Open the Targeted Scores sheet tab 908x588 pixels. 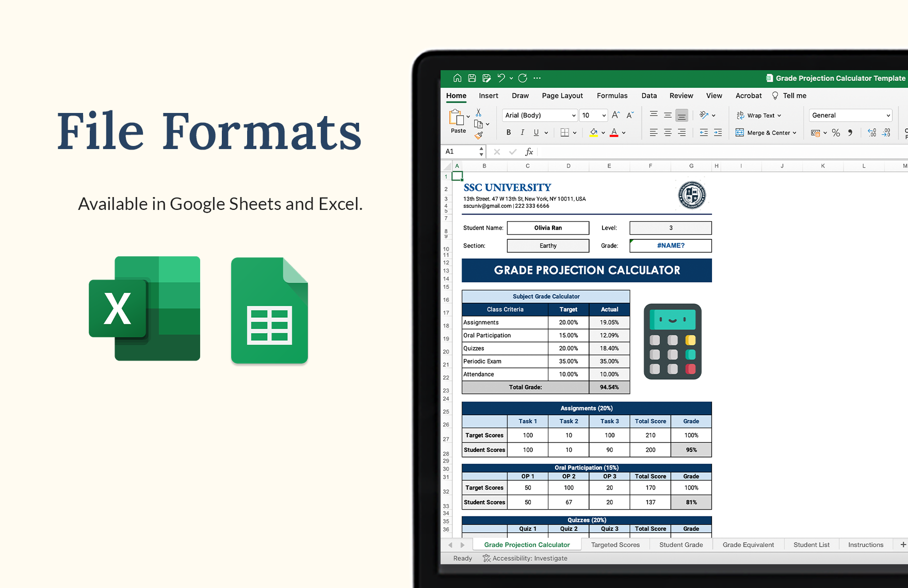(x=615, y=545)
